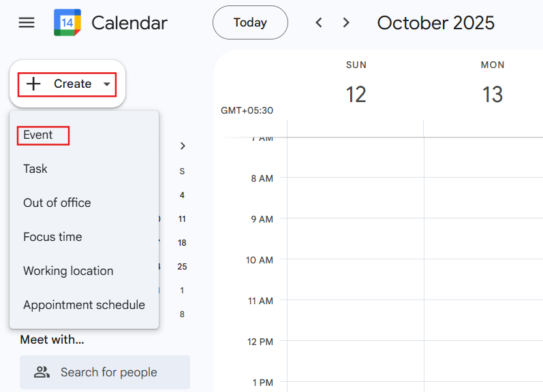The image size is (543, 392).
Task: Open the main menu hamburger icon
Action: tap(27, 22)
